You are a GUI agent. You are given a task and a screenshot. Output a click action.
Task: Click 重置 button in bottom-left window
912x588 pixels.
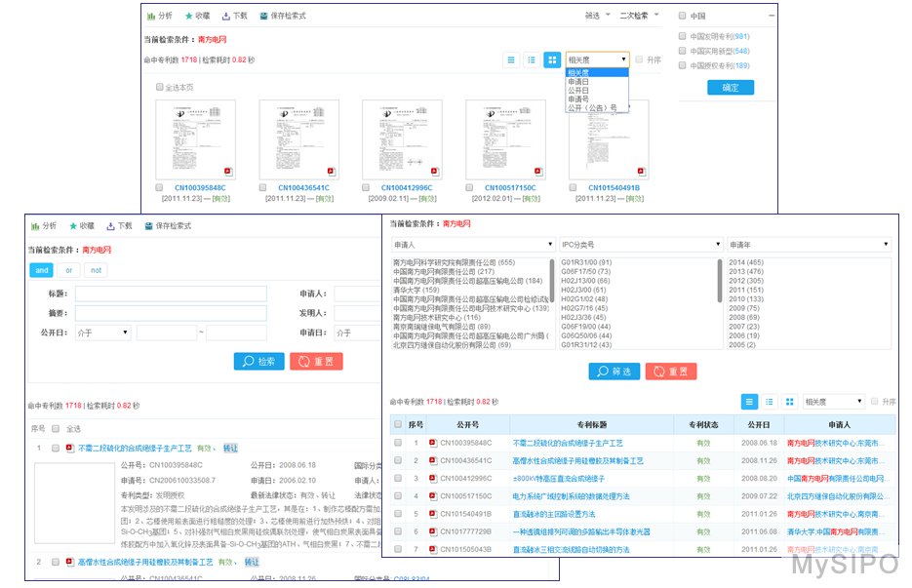tap(316, 362)
